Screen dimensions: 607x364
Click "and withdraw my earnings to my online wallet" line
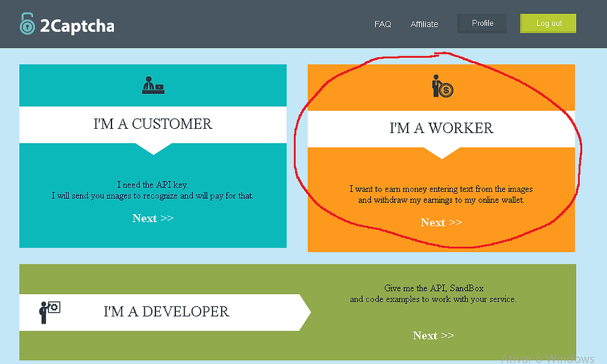[441, 200]
